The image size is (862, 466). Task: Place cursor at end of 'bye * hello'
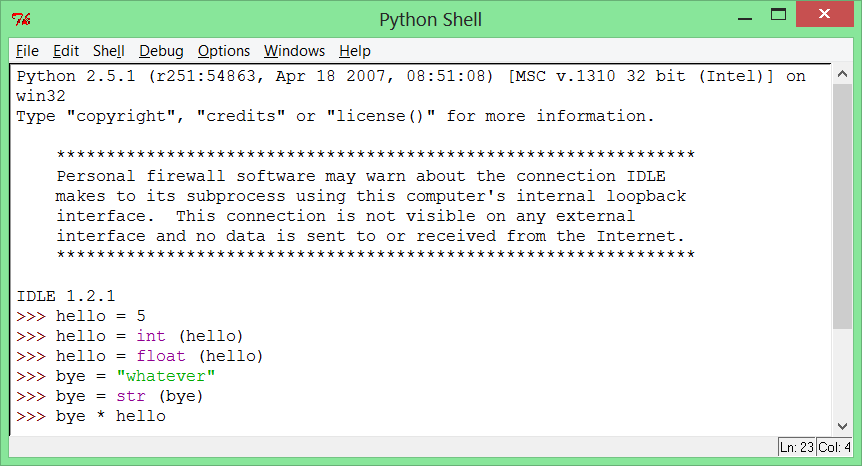coord(166,416)
